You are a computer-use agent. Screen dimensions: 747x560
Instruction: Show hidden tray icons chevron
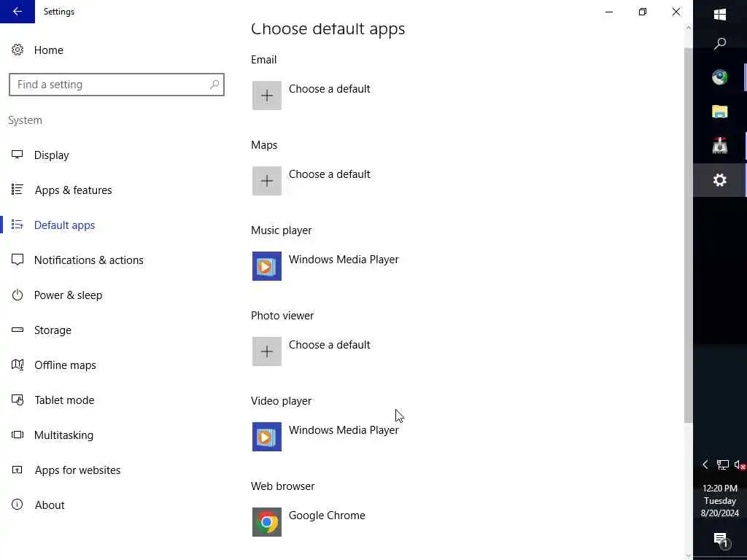pos(705,464)
